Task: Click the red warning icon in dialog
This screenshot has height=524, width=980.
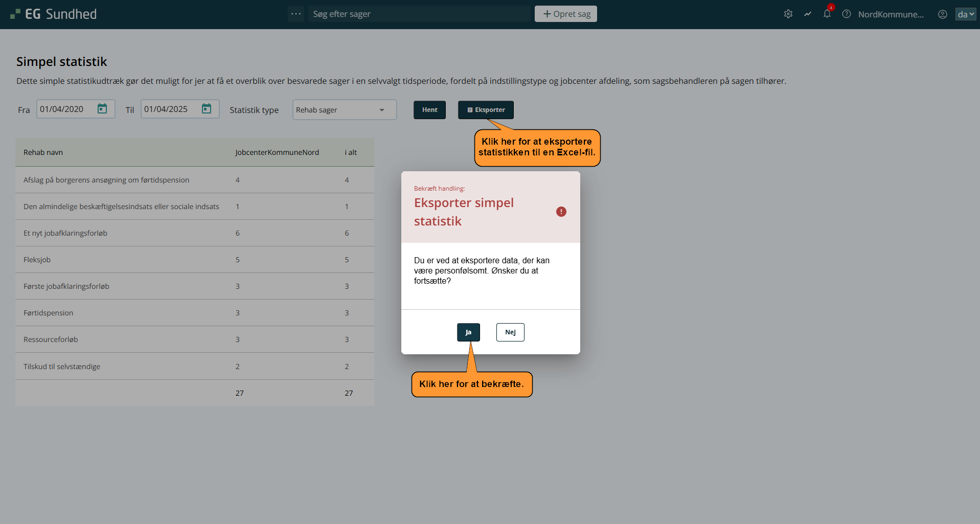Action: [x=561, y=212]
